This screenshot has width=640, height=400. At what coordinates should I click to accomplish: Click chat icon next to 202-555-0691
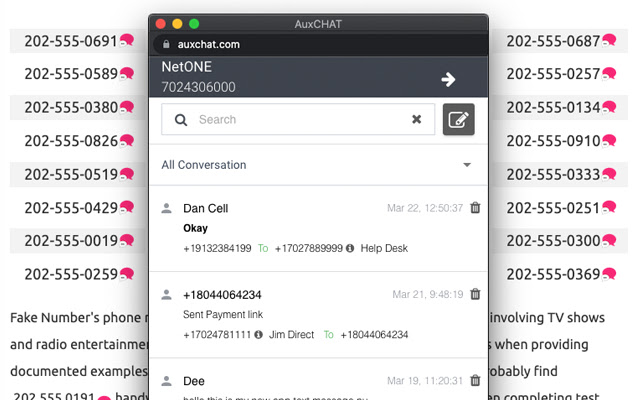coord(127,40)
